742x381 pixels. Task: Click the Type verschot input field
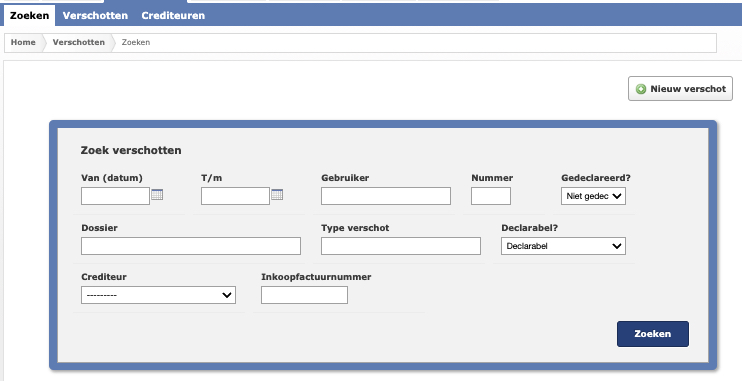(x=401, y=246)
